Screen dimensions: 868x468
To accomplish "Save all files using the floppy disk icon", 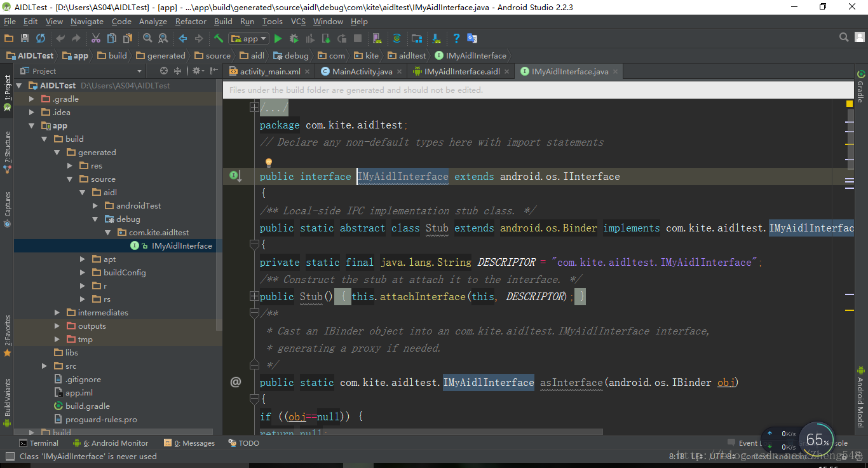I will click(25, 39).
